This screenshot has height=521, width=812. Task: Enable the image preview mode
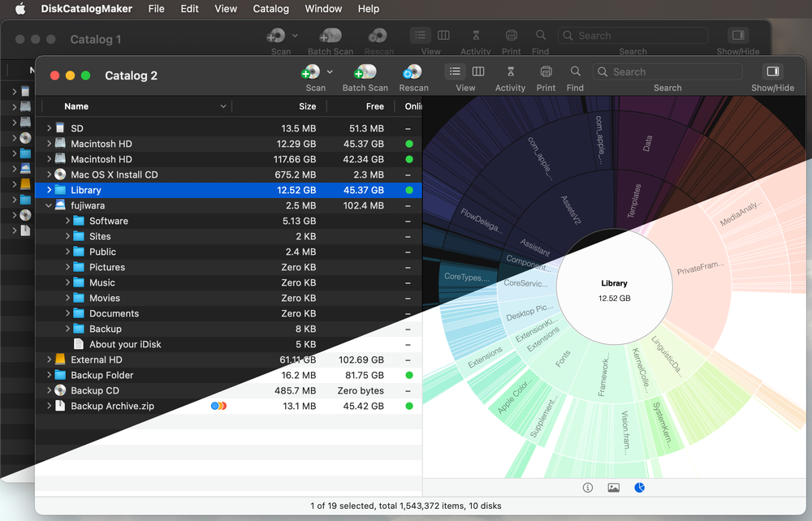pyautogui.click(x=613, y=487)
